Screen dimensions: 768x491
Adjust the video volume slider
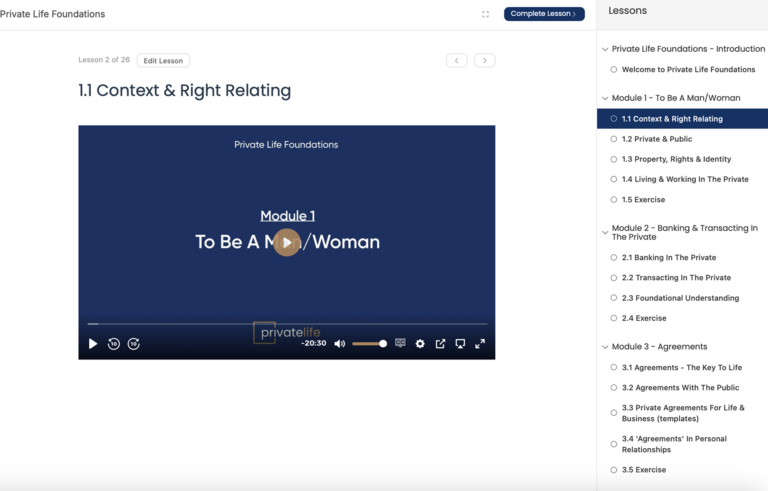click(x=369, y=344)
